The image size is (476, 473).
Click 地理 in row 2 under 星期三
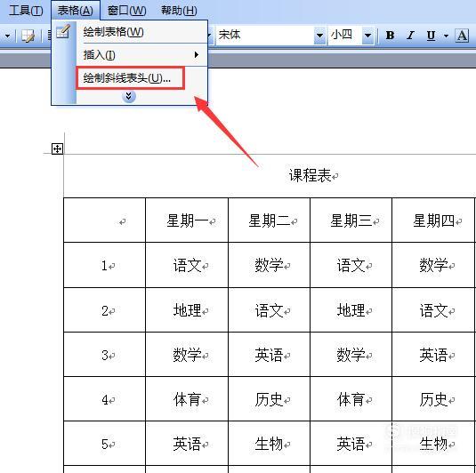point(351,310)
